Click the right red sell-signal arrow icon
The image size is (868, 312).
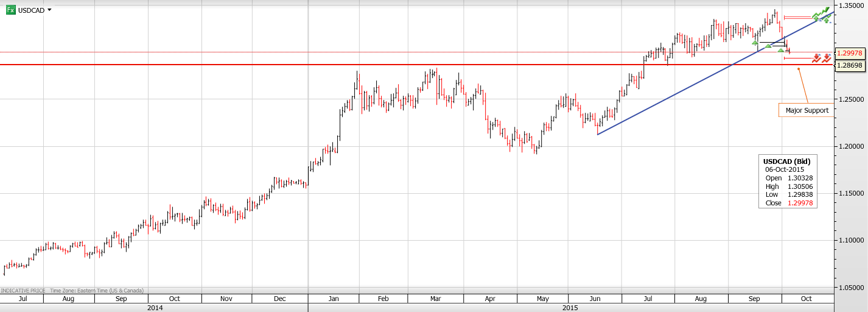(827, 58)
